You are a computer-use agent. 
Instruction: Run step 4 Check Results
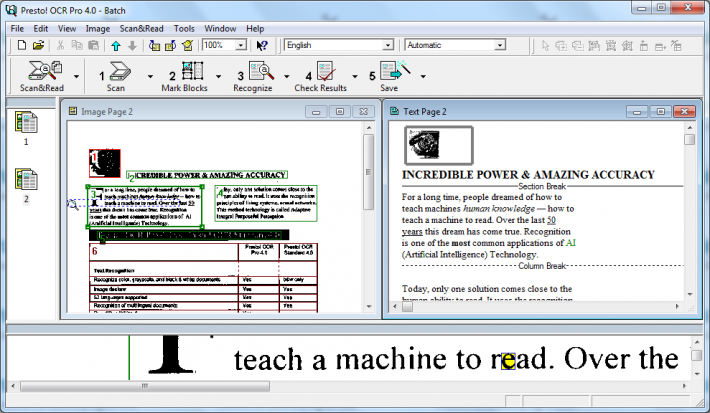[321, 76]
